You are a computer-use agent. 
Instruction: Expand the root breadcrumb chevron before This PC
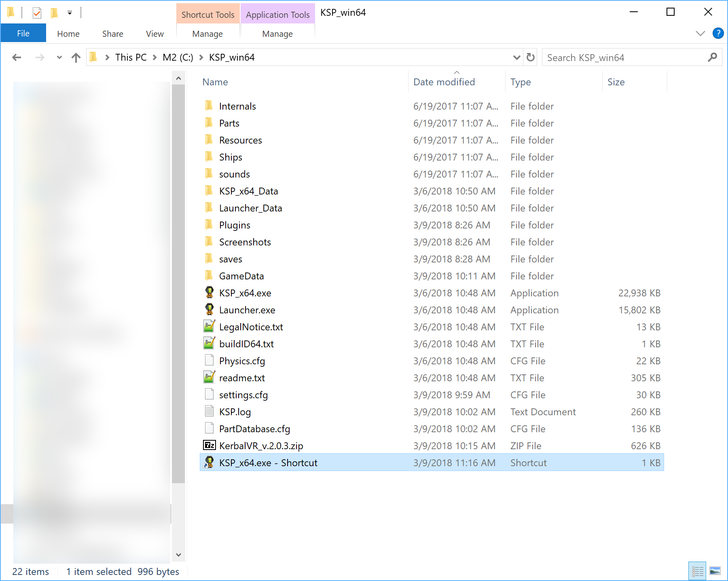pos(107,57)
